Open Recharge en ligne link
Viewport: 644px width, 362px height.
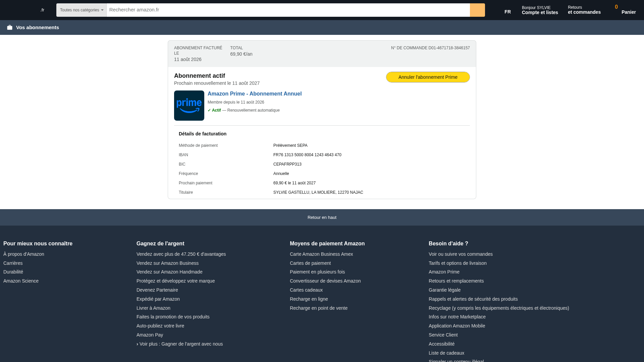click(x=309, y=299)
